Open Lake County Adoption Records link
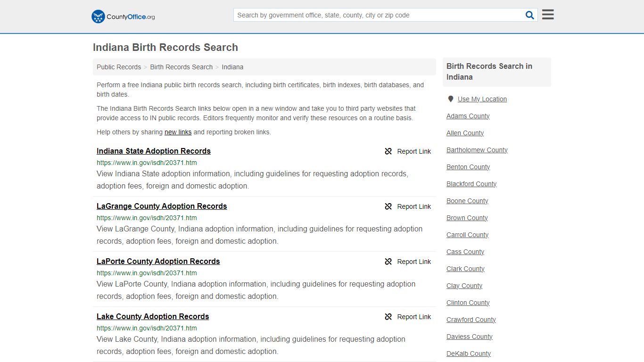Screen dimensions: 644x362 pos(153,316)
